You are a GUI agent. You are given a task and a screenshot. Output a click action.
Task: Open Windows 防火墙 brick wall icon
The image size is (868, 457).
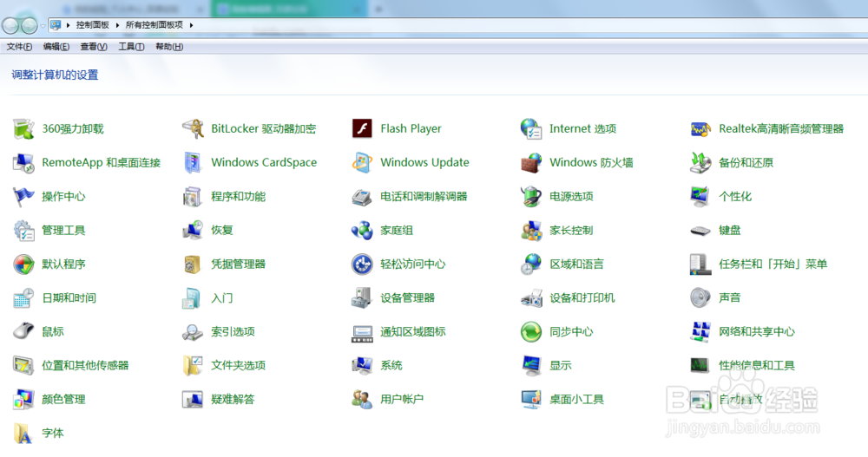tap(531, 163)
